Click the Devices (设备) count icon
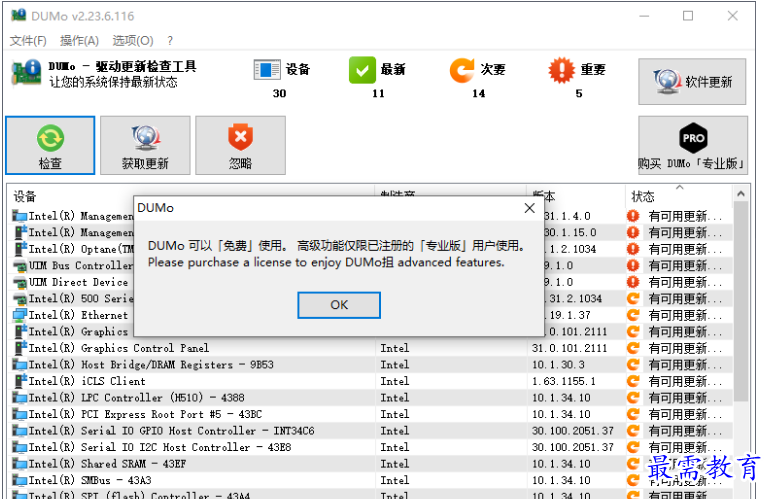This screenshot has height=499, width=769. [x=267, y=70]
